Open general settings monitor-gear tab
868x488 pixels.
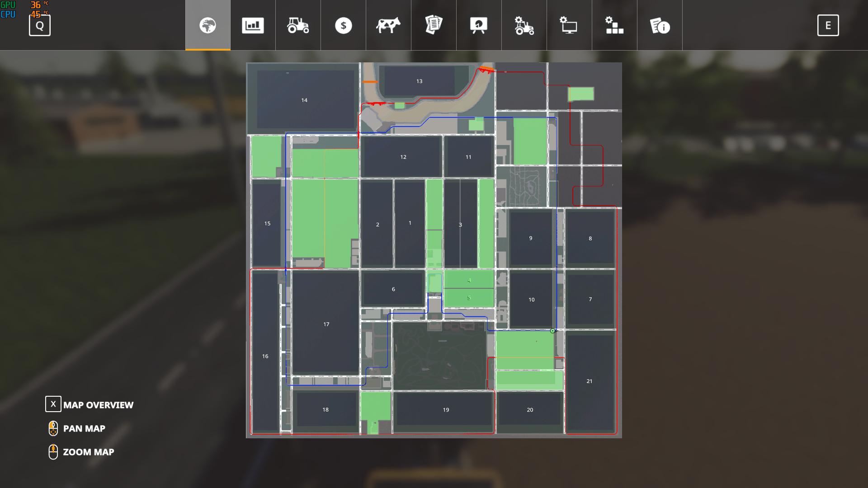point(569,25)
